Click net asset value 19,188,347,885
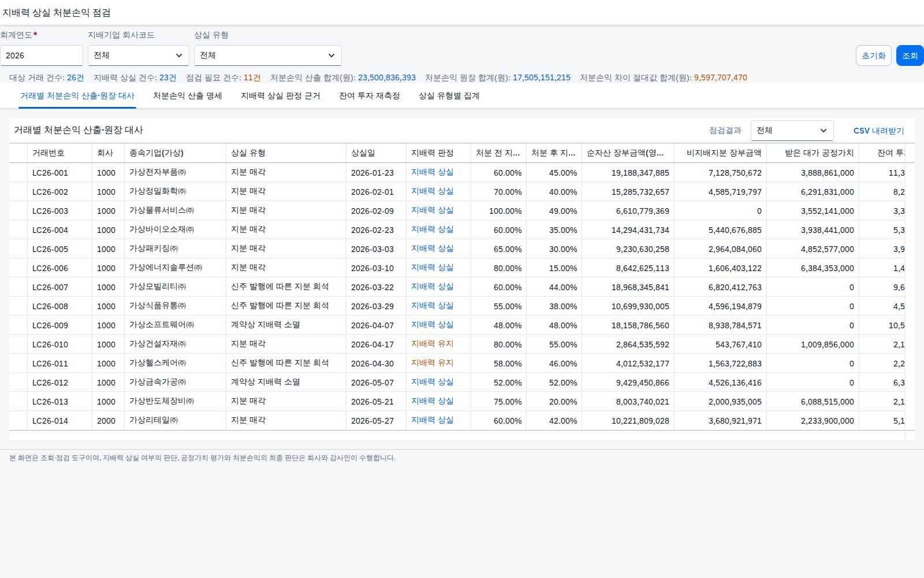This screenshot has height=578, width=924. pos(640,173)
